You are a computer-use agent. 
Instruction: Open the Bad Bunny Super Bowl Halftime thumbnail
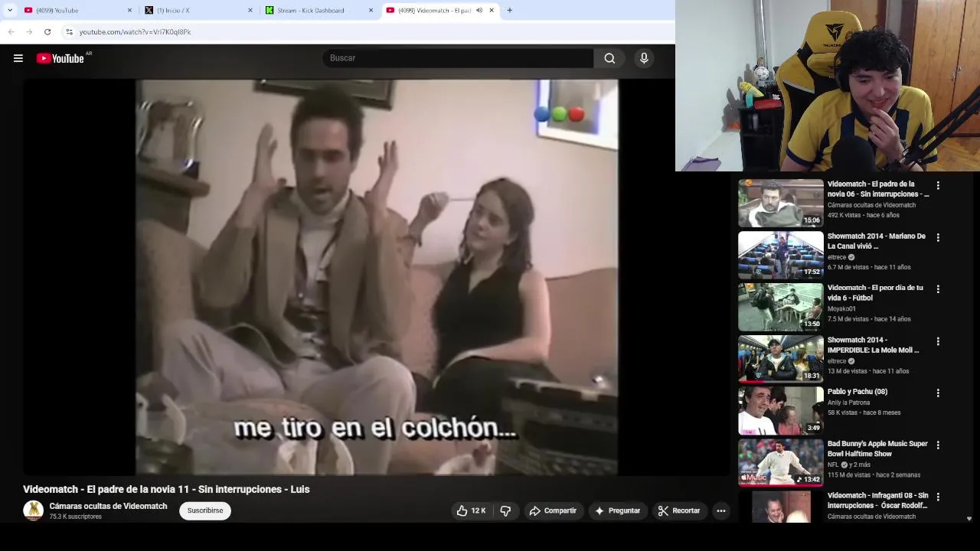(780, 463)
